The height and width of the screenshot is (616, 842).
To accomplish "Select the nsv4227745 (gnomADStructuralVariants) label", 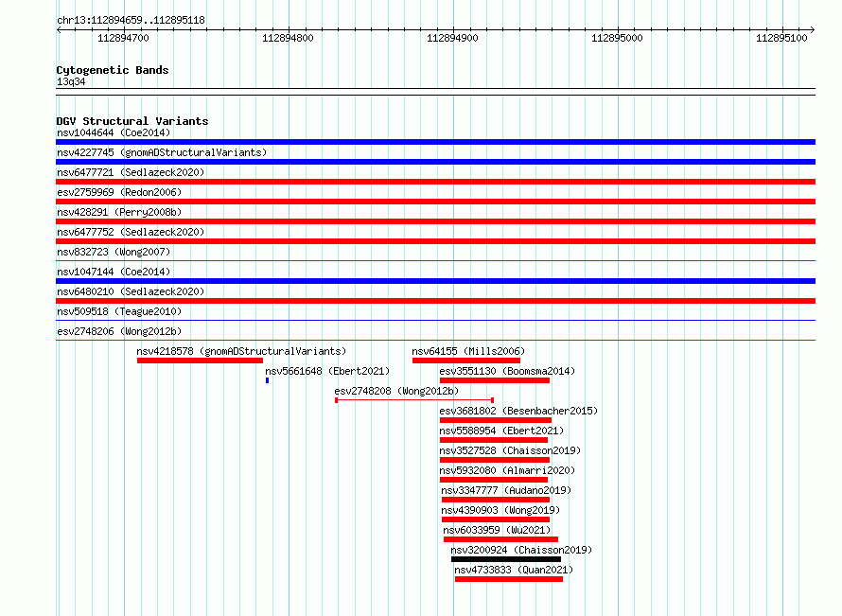I will 162,152.
